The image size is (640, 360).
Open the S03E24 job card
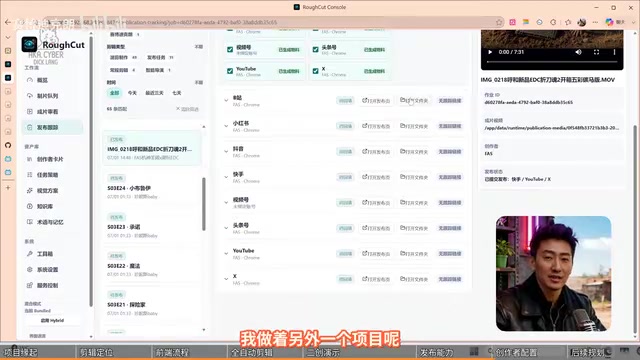tap(151, 188)
